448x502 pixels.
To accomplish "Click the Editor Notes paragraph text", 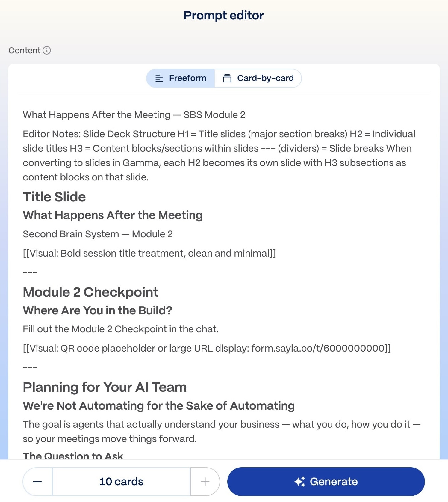I will pyautogui.click(x=219, y=156).
